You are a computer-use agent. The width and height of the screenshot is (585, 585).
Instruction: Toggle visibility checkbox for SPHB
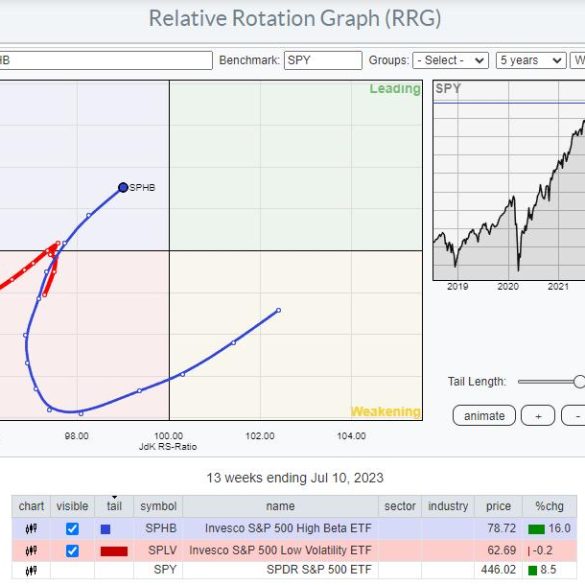72,529
